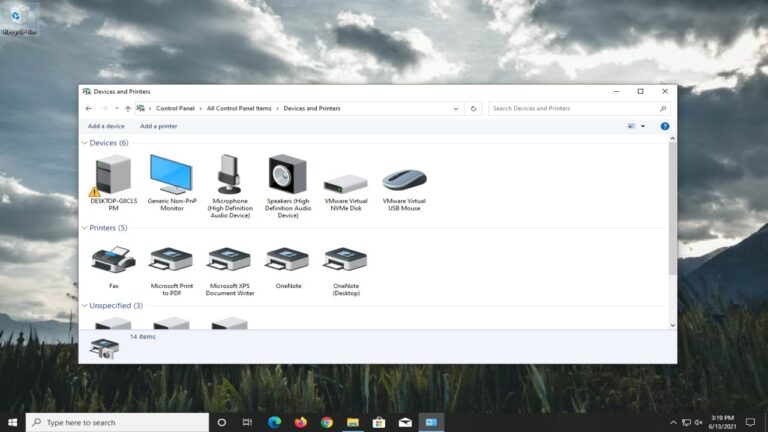768x432 pixels.
Task: Click Add a printer
Action: (x=158, y=126)
